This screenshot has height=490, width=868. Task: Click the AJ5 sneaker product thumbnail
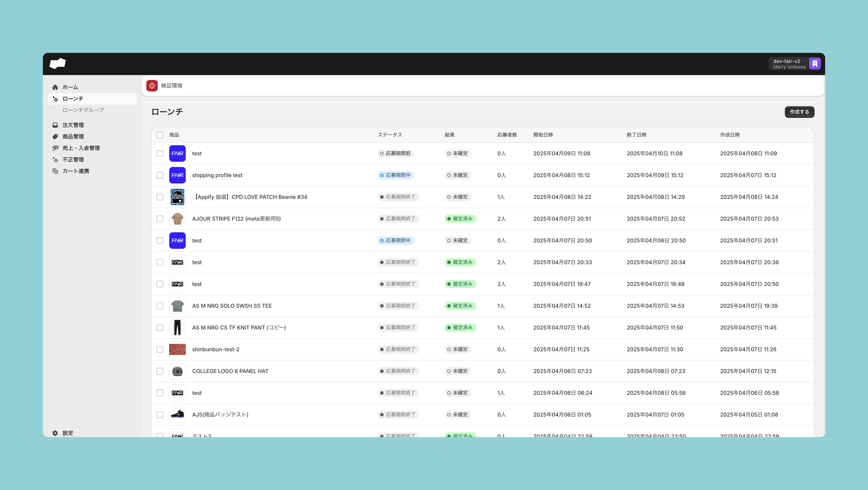(x=177, y=415)
